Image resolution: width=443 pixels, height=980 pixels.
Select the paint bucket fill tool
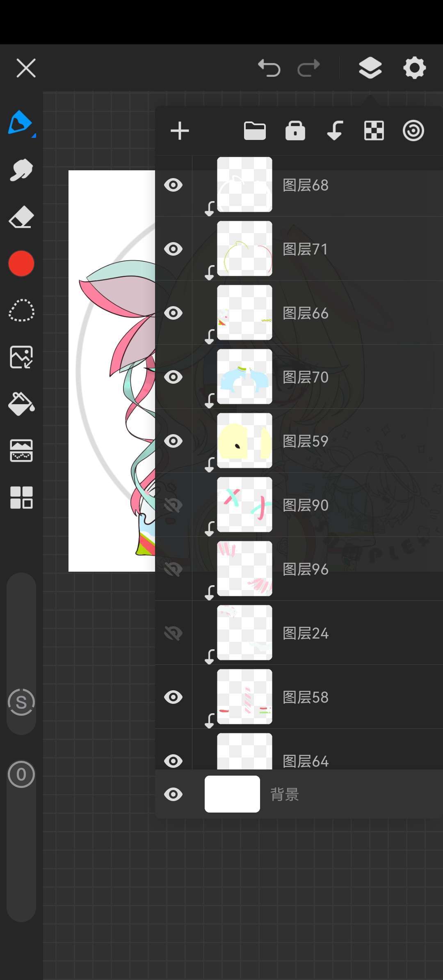(x=21, y=404)
